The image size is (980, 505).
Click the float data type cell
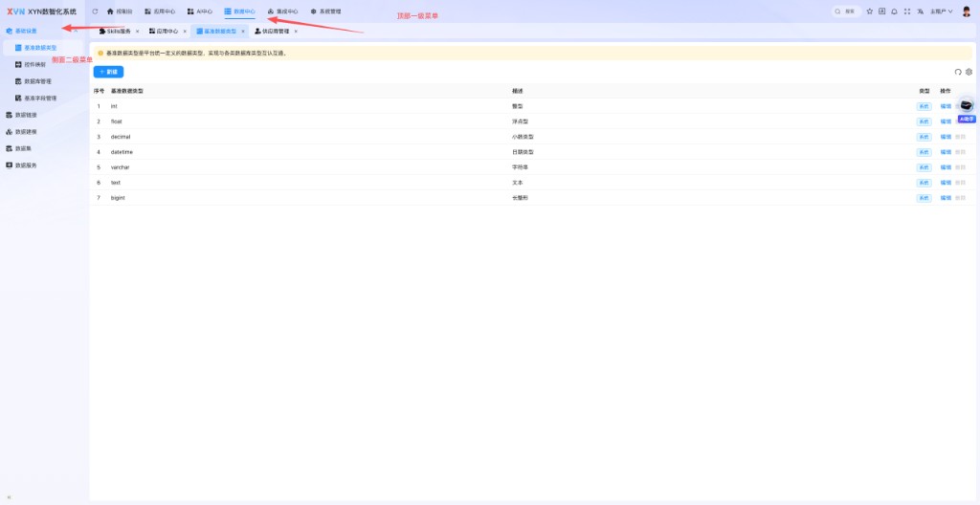click(116, 121)
